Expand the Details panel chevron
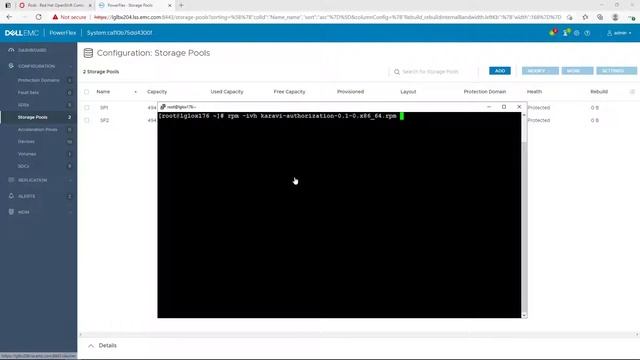The image size is (640, 360). point(91,346)
